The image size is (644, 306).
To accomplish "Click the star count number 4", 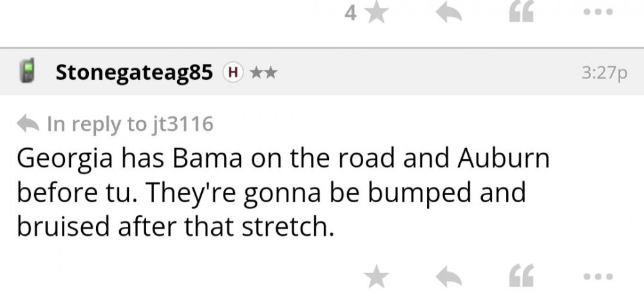I will 350,14.
